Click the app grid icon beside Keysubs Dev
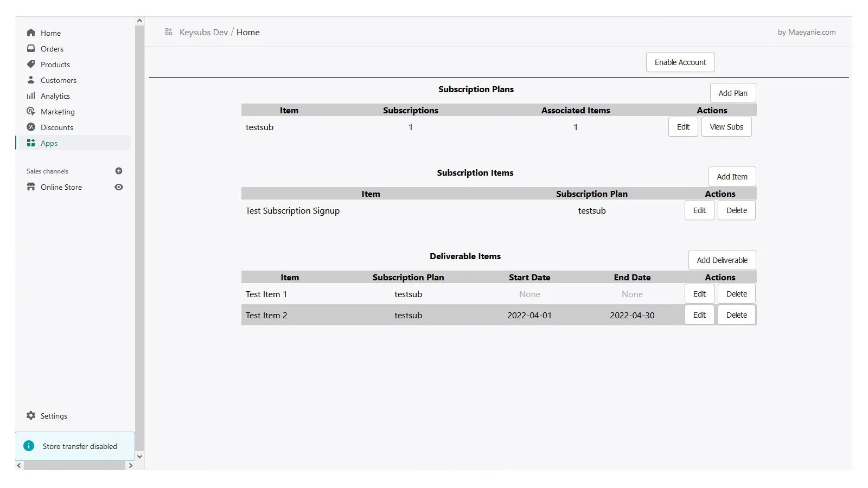 [x=169, y=32]
